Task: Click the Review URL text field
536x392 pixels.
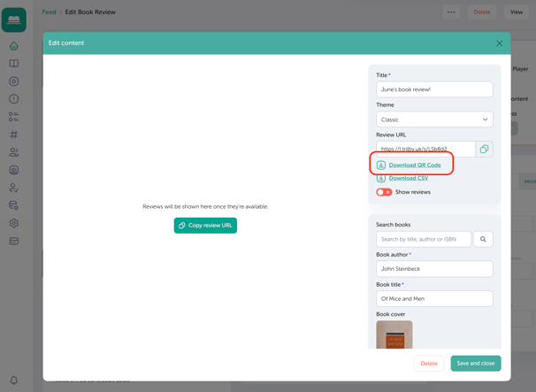Action: [426, 150]
